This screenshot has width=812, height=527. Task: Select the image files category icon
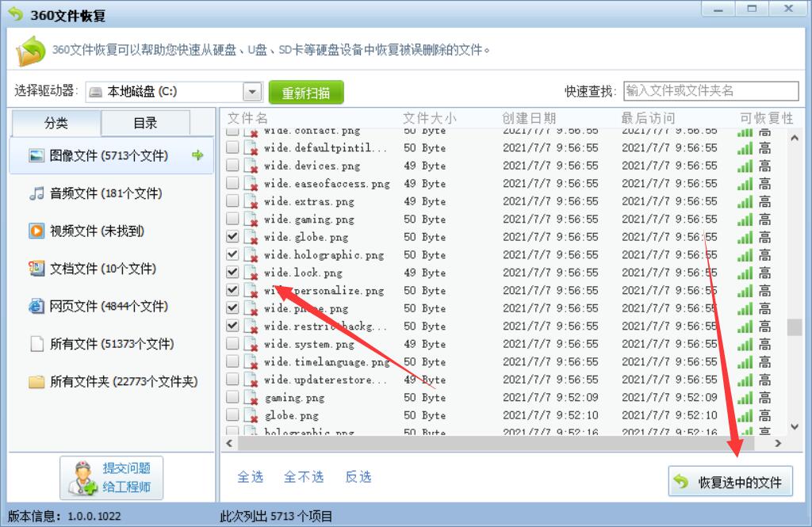(36, 155)
